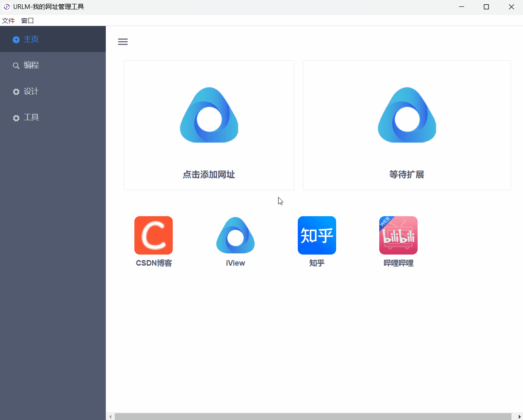This screenshot has width=523, height=420.
Task: Close the URLM window
Action: click(x=511, y=7)
